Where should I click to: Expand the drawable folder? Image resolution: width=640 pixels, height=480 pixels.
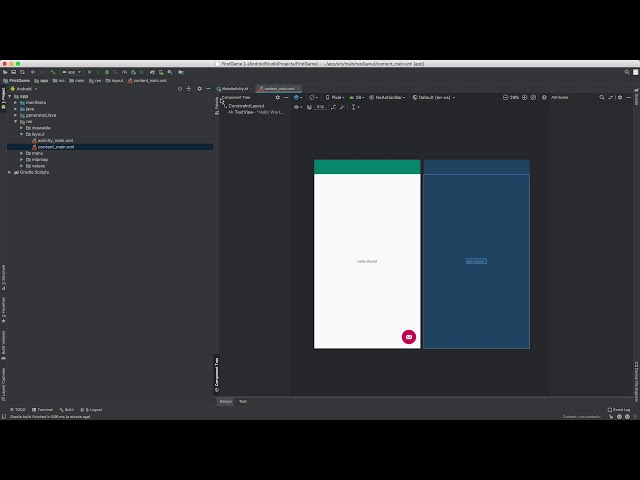click(x=22, y=128)
